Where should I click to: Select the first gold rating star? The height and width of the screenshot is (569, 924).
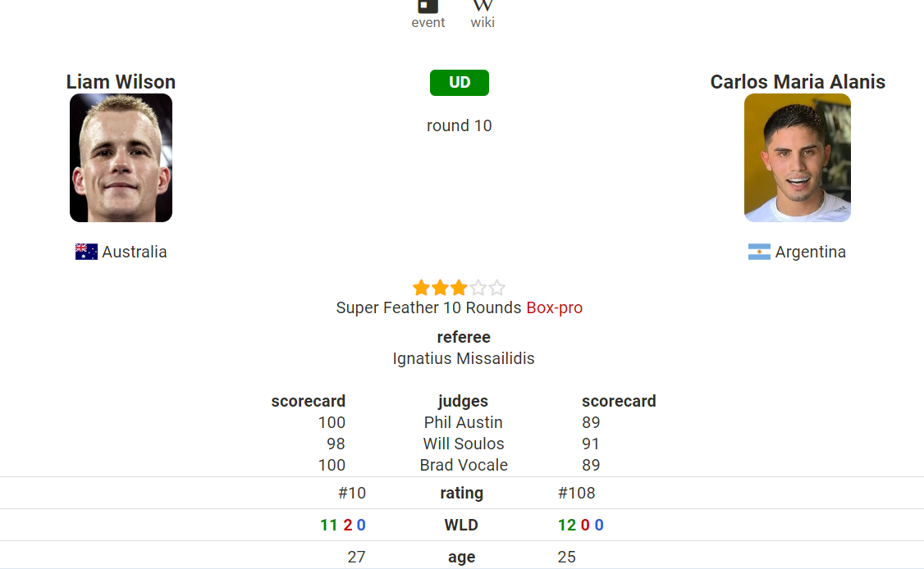(421, 288)
